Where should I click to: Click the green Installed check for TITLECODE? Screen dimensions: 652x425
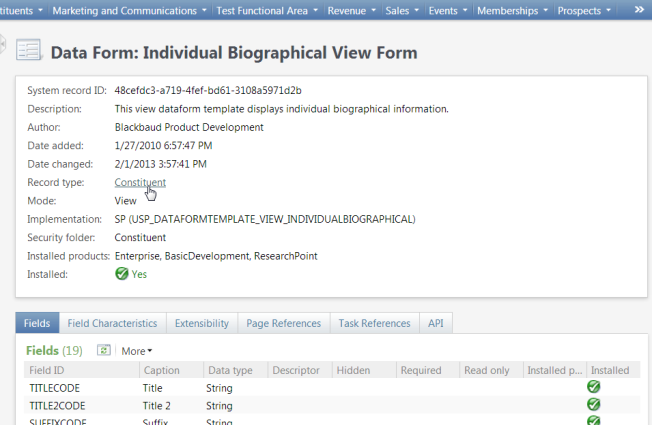point(593,387)
